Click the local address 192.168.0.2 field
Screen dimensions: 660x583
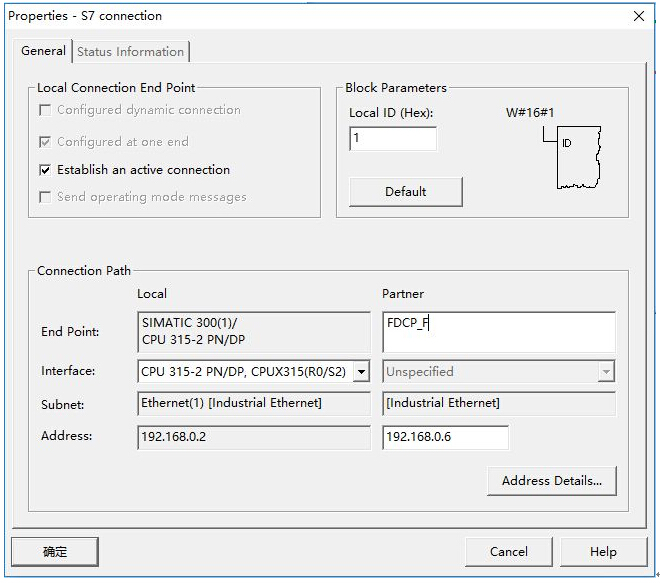tap(253, 437)
